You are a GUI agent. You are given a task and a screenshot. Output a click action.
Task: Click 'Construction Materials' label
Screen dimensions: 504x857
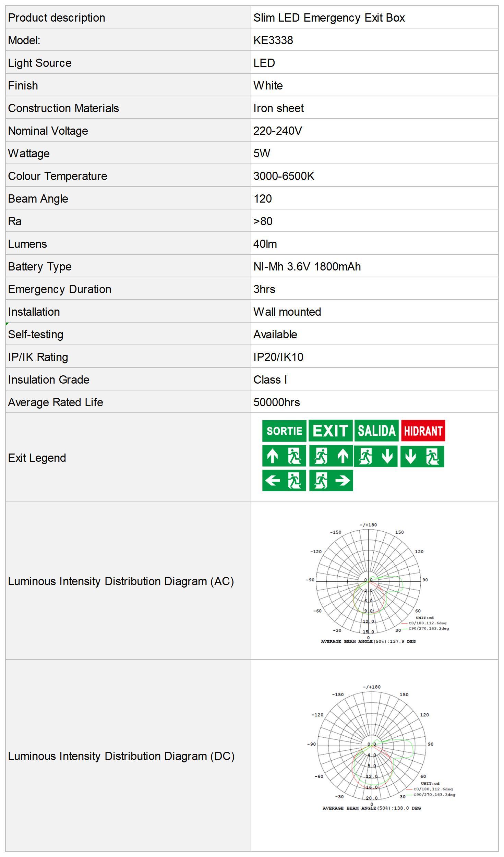click(x=63, y=108)
